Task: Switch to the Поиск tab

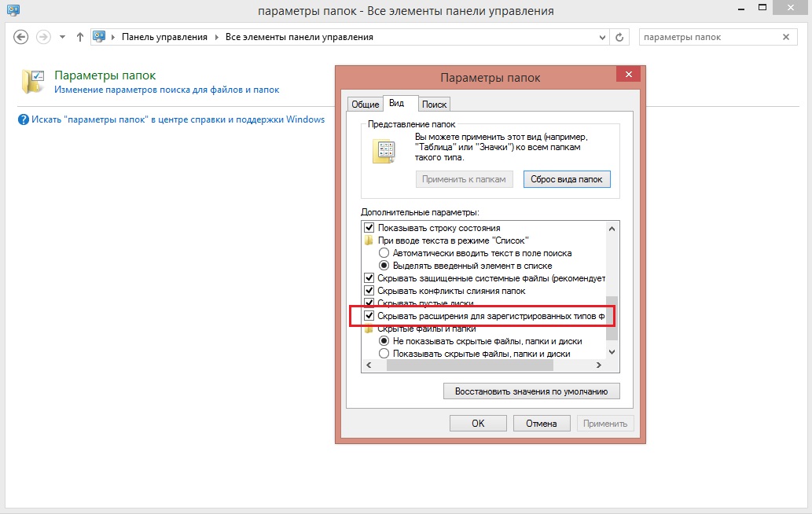Action: [x=434, y=104]
